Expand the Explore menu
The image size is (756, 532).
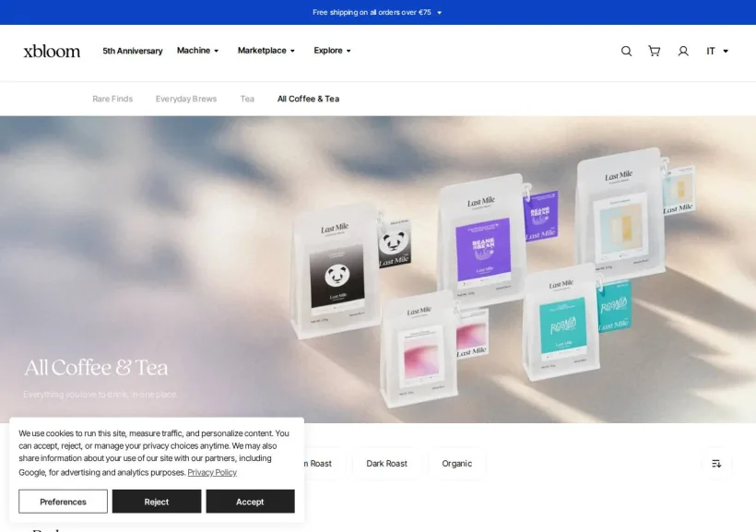pyautogui.click(x=332, y=51)
